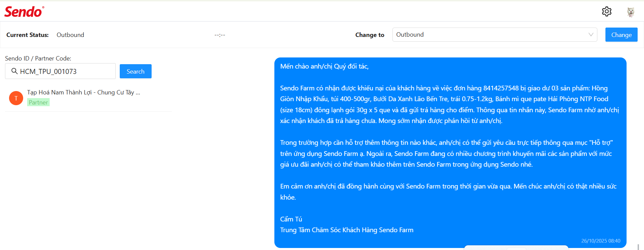This screenshot has width=644, height=250.
Task: Click the magnifier icon in search field
Action: [x=14, y=71]
